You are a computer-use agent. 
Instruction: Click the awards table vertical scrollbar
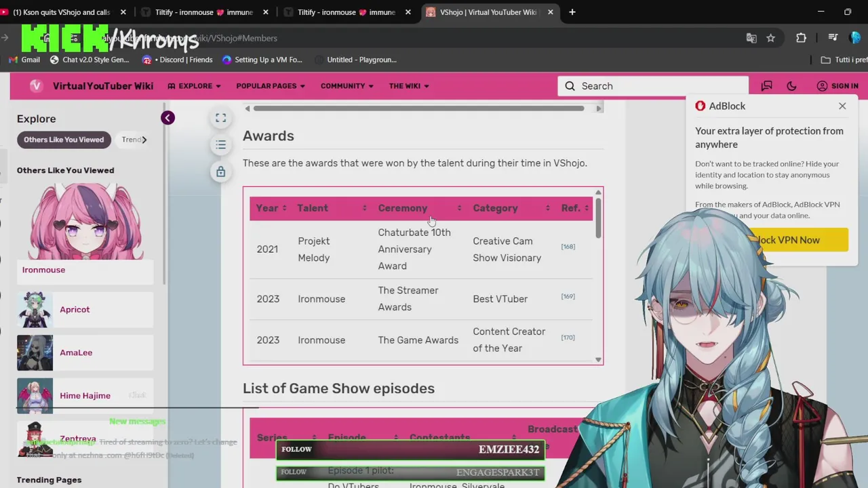coord(598,217)
